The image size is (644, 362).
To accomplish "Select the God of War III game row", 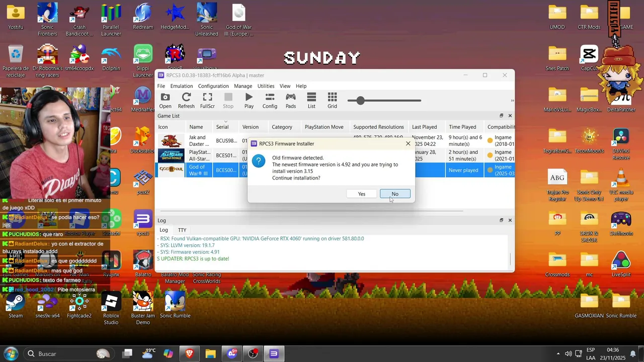I will pos(335,170).
